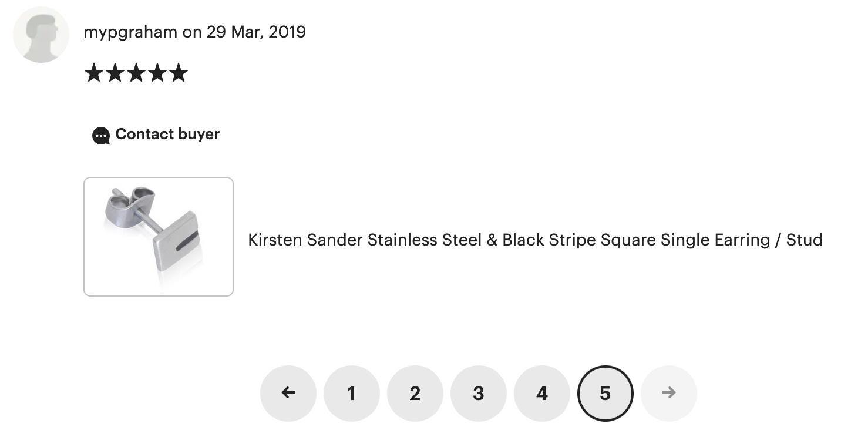Jump to reviews page 2
Screen dimensions: 868x437
415,393
